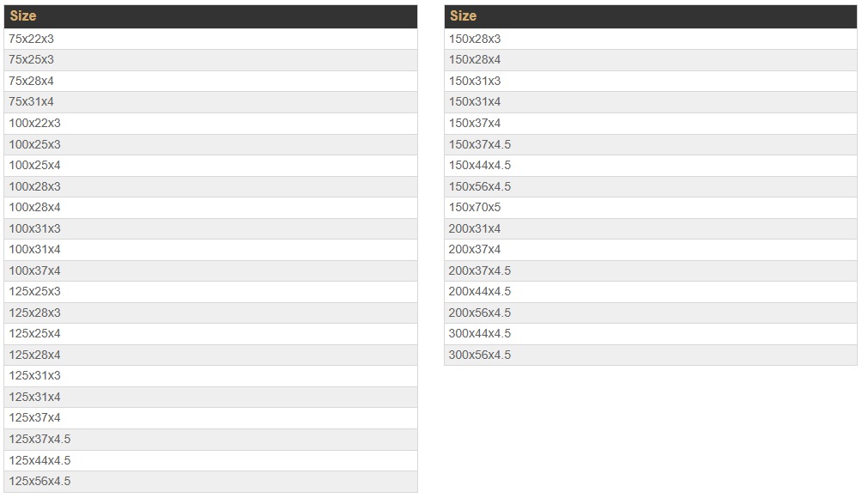Choose the 150x44x4.5 size entry
868x498 pixels.
[x=480, y=165]
